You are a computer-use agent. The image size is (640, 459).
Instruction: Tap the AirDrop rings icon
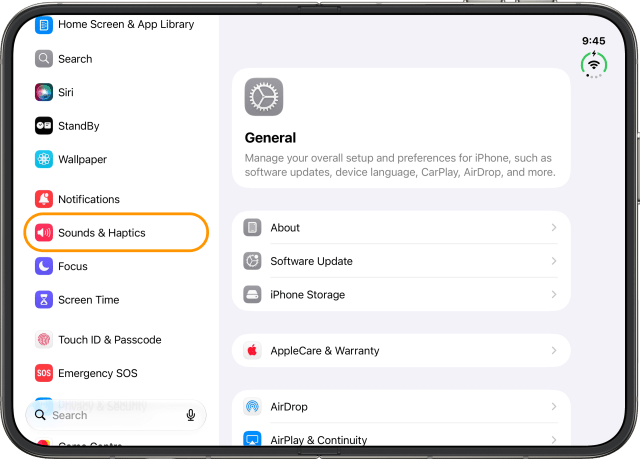tap(252, 406)
